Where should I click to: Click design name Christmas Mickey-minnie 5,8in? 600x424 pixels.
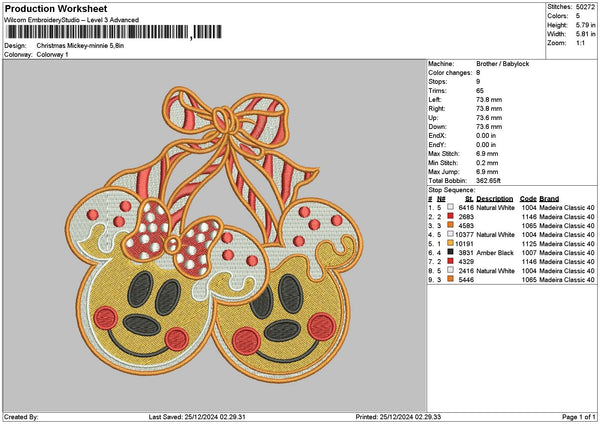[80, 46]
